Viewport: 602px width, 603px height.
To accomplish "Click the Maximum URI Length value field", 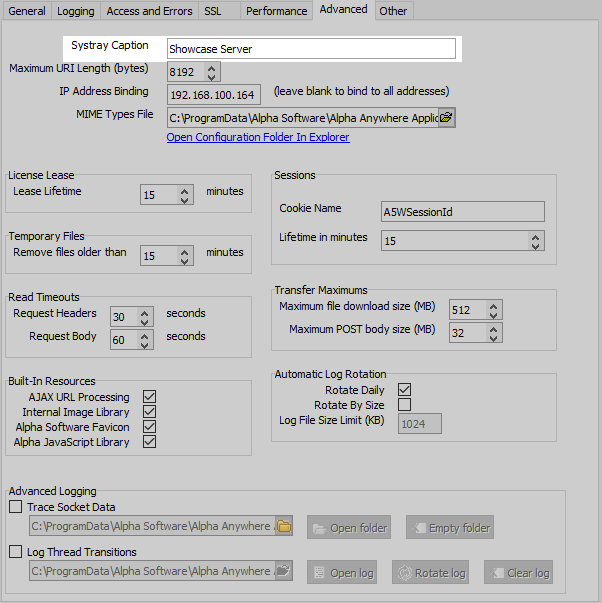I will point(186,72).
